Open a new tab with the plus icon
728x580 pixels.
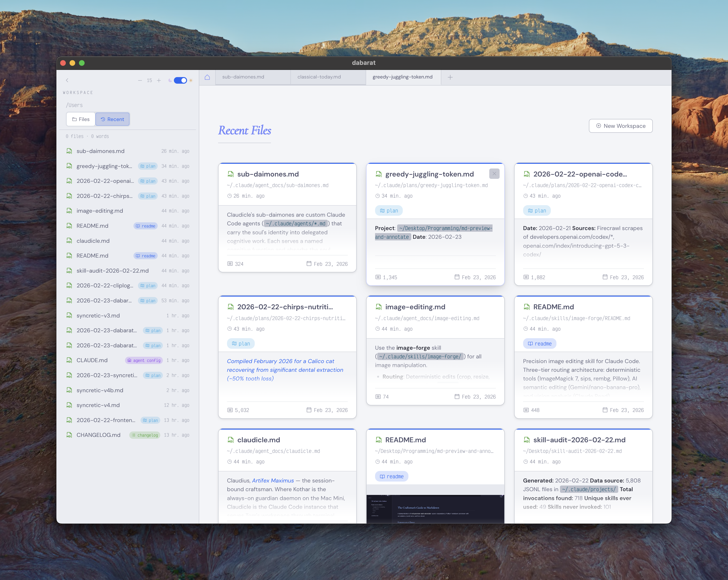450,77
